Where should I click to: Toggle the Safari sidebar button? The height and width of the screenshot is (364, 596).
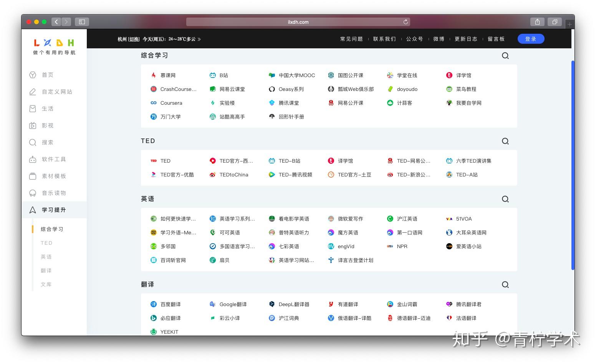pos(82,22)
